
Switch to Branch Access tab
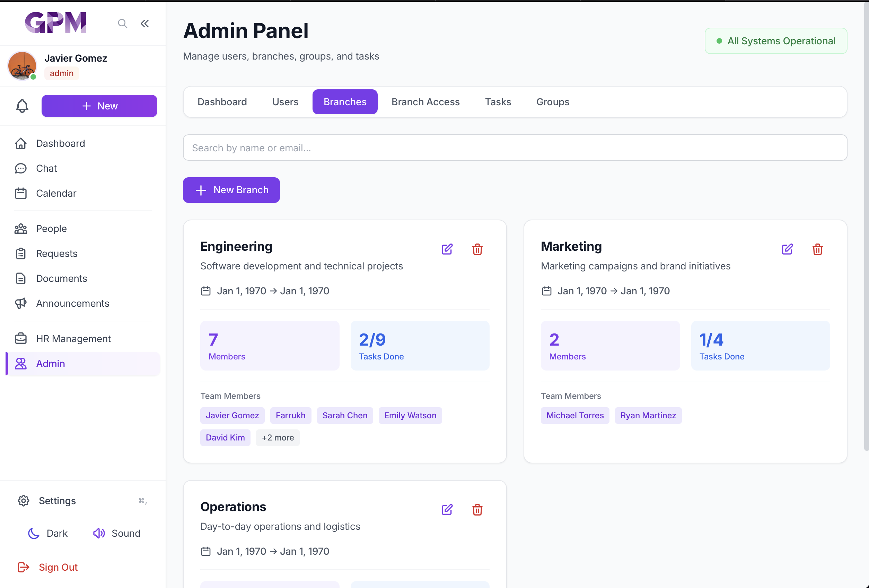point(425,102)
